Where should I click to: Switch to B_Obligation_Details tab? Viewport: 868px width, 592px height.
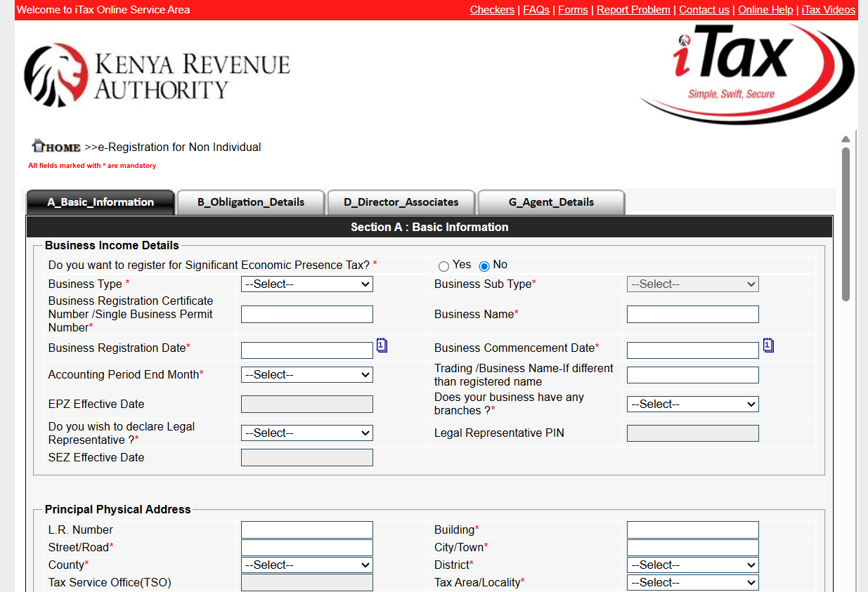[x=251, y=202]
